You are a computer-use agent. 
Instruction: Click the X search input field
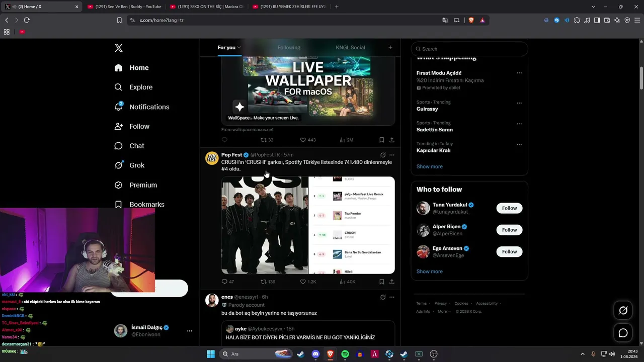tap(469, 49)
